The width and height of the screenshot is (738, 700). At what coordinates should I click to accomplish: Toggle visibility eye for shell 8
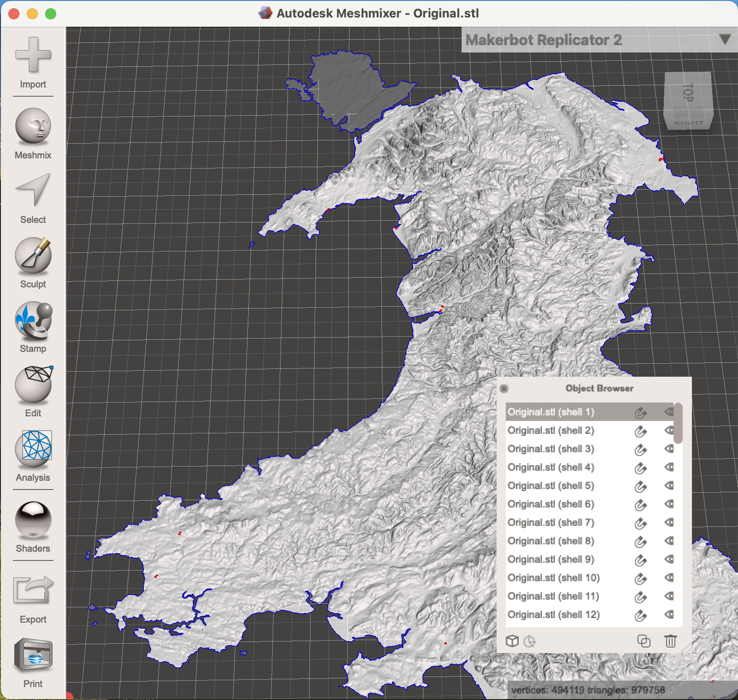tap(669, 541)
